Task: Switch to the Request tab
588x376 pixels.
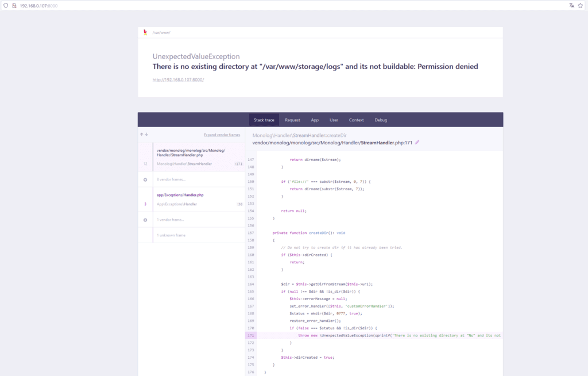Action: (292, 120)
